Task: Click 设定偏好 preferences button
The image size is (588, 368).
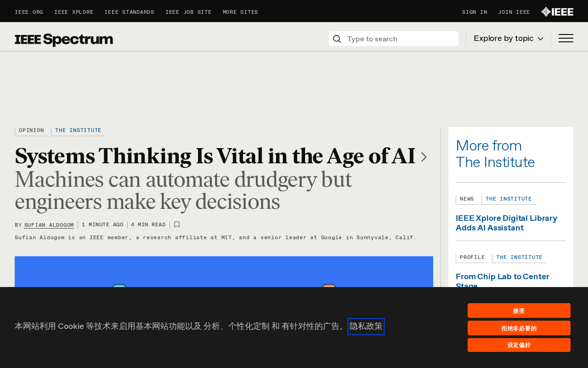Action: click(519, 345)
